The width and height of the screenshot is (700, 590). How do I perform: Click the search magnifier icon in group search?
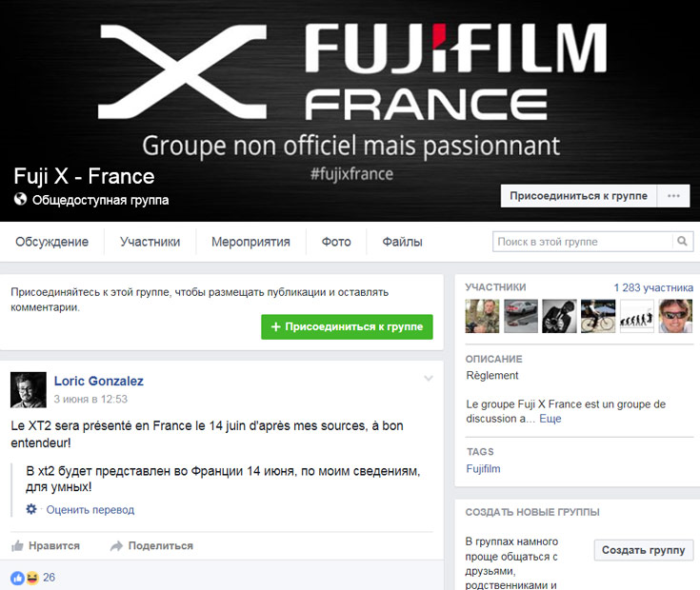[682, 242]
